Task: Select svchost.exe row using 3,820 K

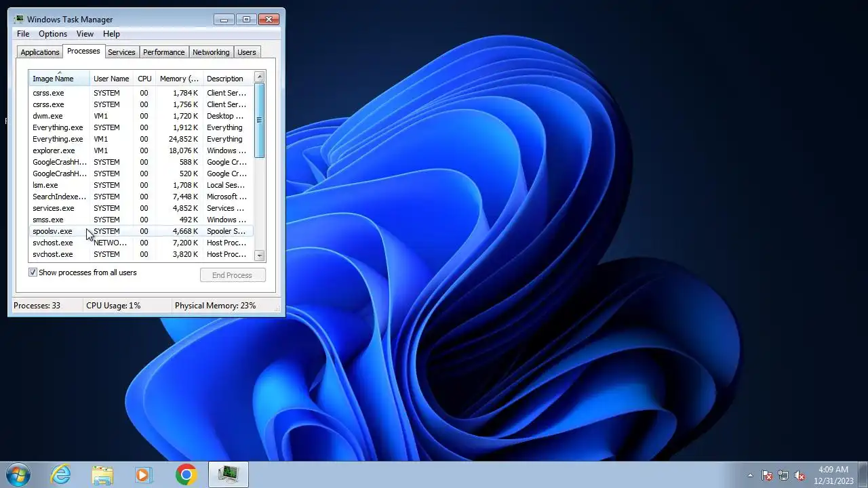Action: pos(141,254)
